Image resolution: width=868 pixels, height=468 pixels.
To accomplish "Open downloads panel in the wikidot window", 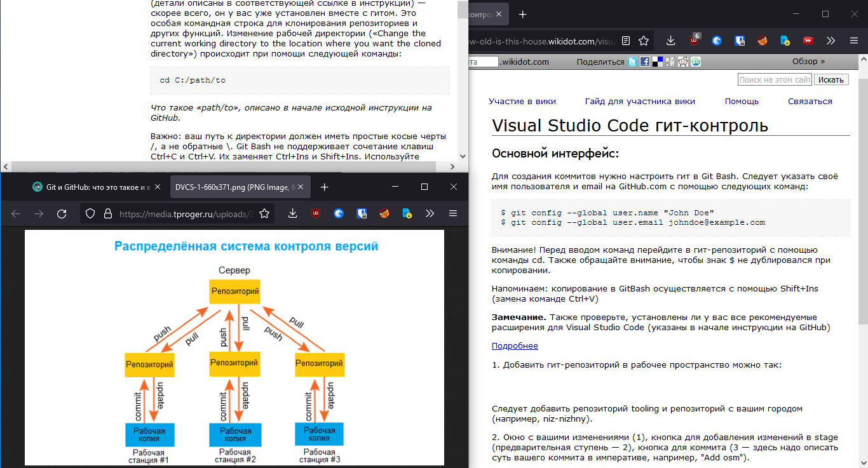I will point(671,41).
